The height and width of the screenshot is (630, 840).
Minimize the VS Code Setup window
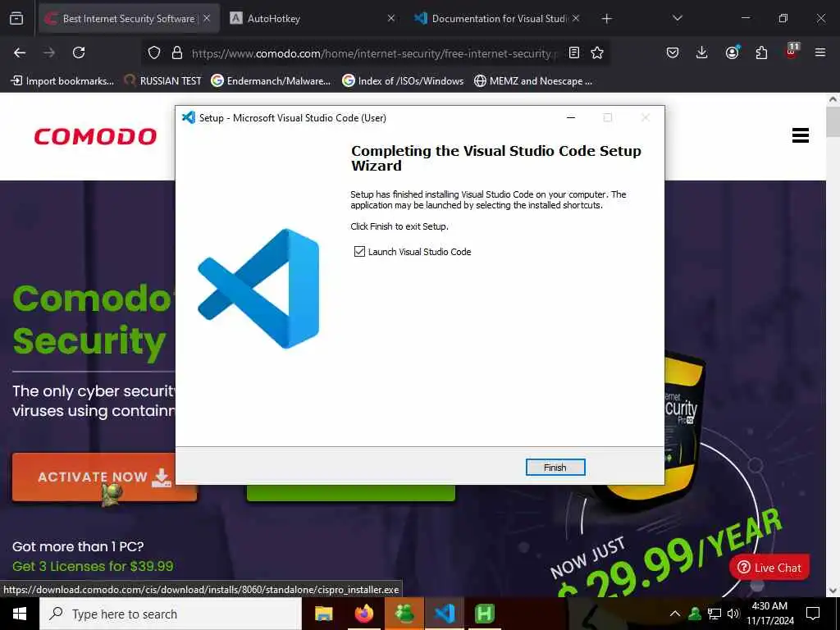click(x=571, y=117)
